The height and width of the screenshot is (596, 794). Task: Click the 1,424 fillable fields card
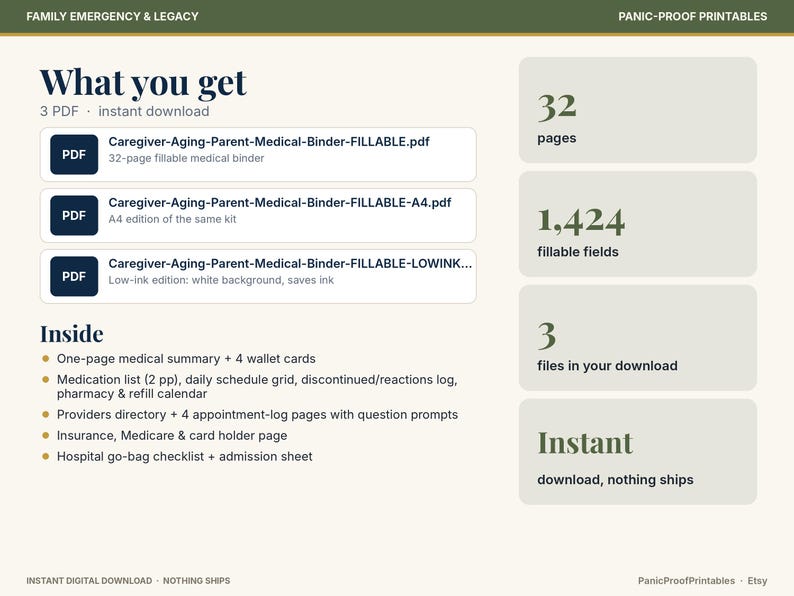click(638, 224)
